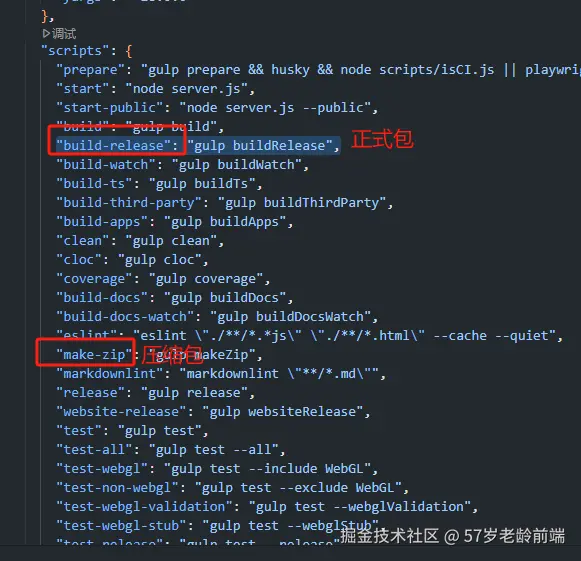Viewport: 581px width, 561px height.
Task: Click the opening brace after "scripts"
Action: pyautogui.click(x=129, y=51)
